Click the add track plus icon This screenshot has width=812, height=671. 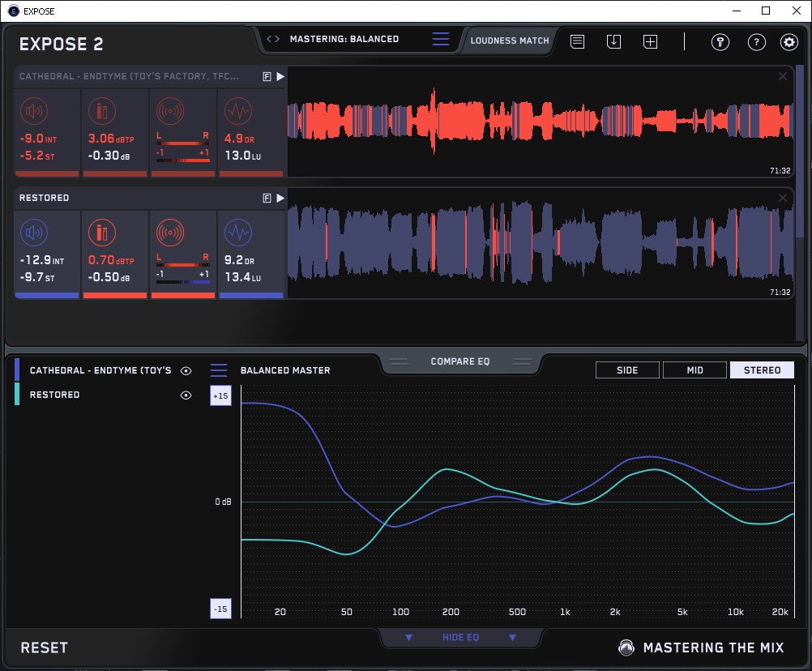651,41
